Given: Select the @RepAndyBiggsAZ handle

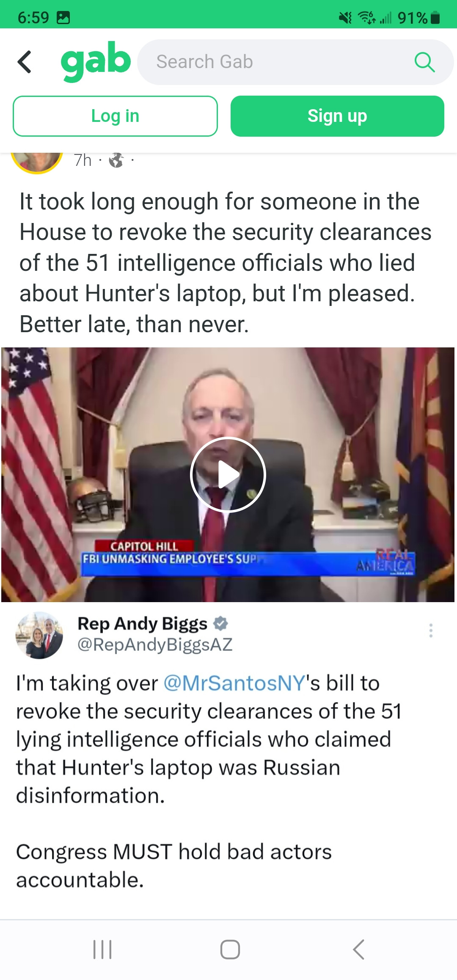Looking at the screenshot, I should coord(155,644).
